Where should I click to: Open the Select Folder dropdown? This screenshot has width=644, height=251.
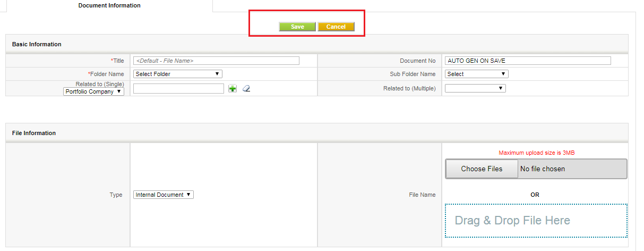[x=178, y=74]
